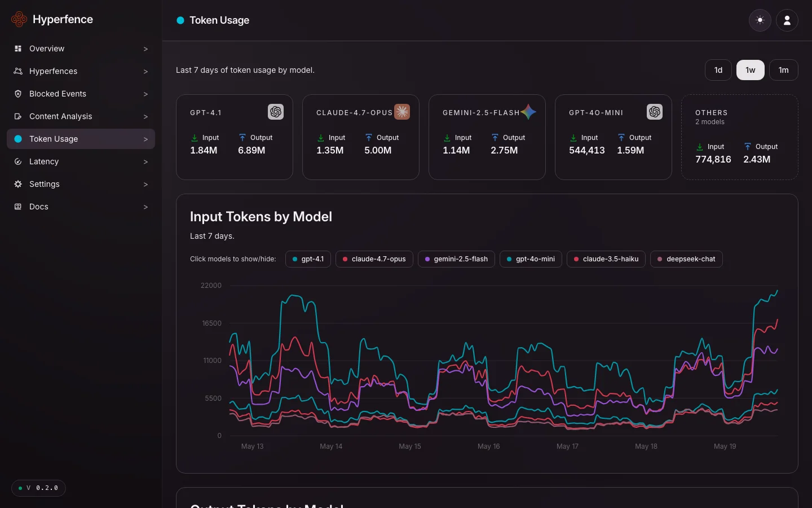812x508 pixels.
Task: Click the Output arrow icon on GEMINI-2.5-FLASH card
Action: click(x=495, y=138)
